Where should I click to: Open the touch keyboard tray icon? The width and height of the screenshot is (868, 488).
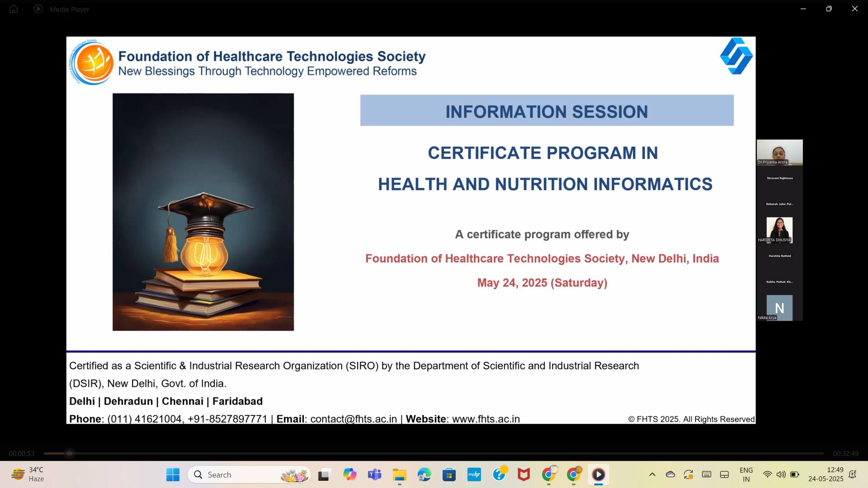(707, 474)
